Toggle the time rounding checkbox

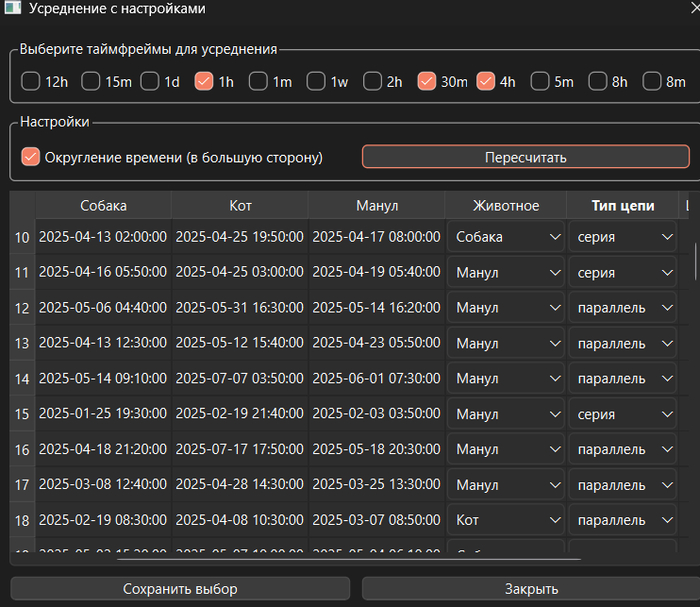coord(31,157)
